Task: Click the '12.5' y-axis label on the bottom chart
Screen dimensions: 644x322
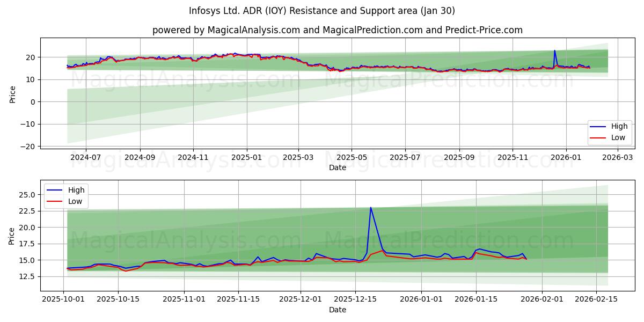Action: [28, 277]
